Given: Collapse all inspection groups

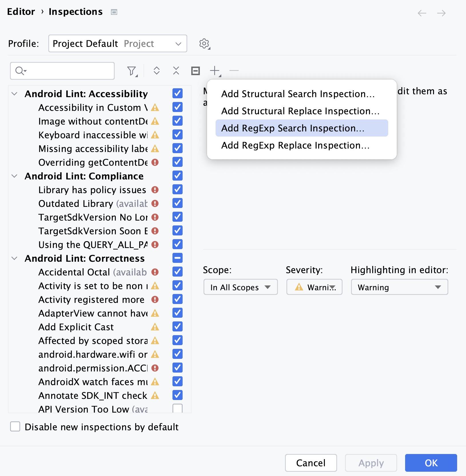Looking at the screenshot, I should [x=176, y=71].
